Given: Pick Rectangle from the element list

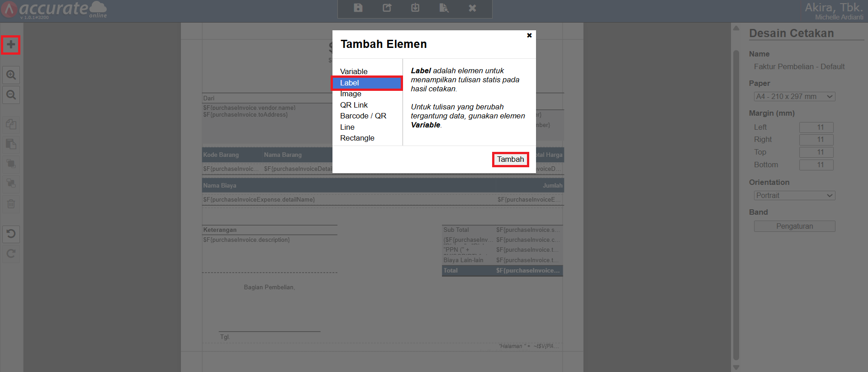Looking at the screenshot, I should point(357,138).
